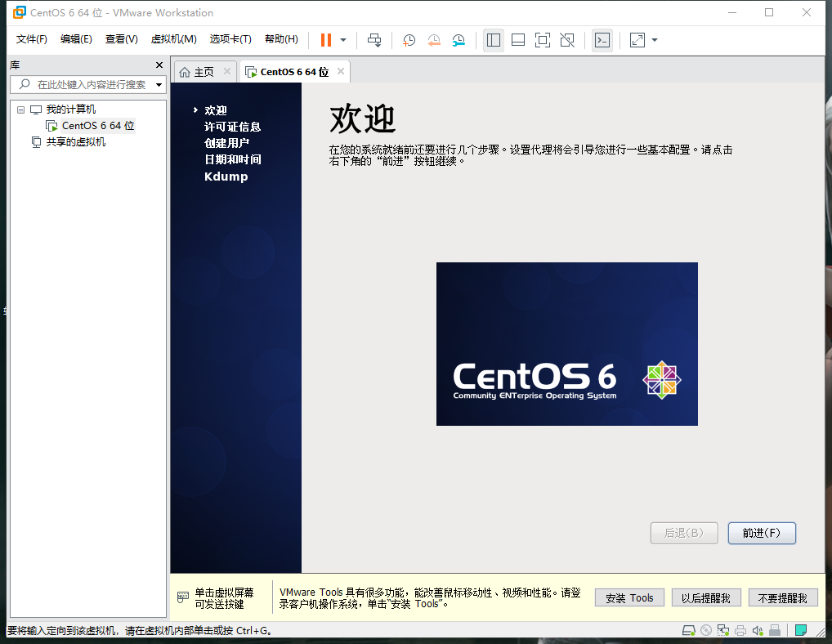Open the library search filter dropdown arrow

click(x=159, y=84)
